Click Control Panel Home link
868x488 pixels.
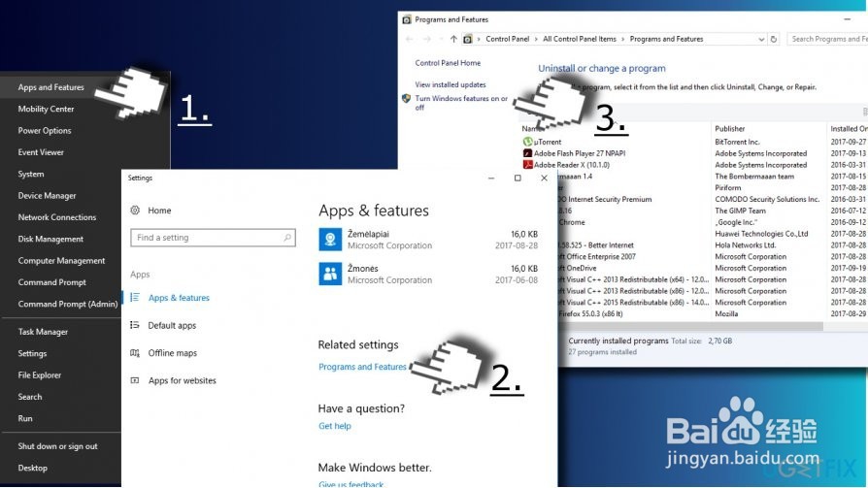448,63
